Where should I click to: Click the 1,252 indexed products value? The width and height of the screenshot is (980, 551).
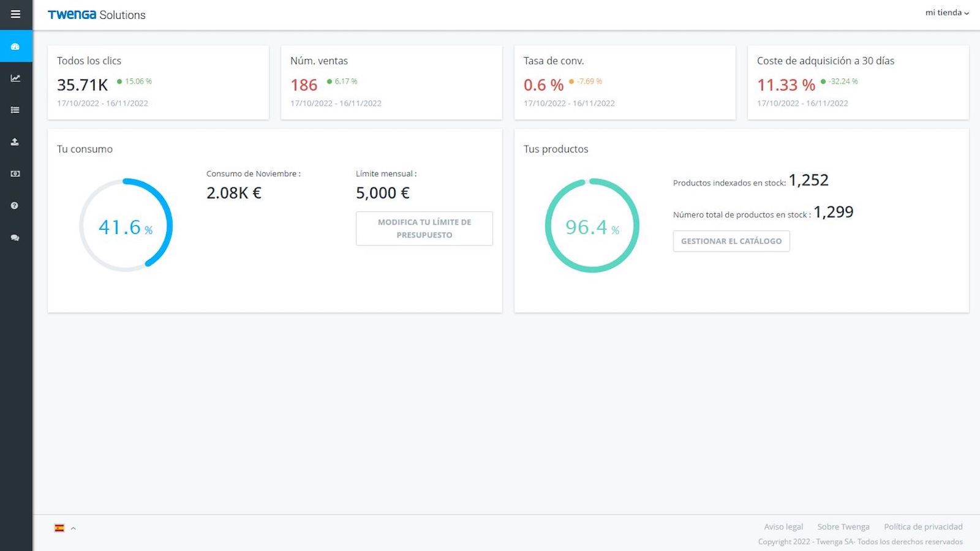(809, 180)
